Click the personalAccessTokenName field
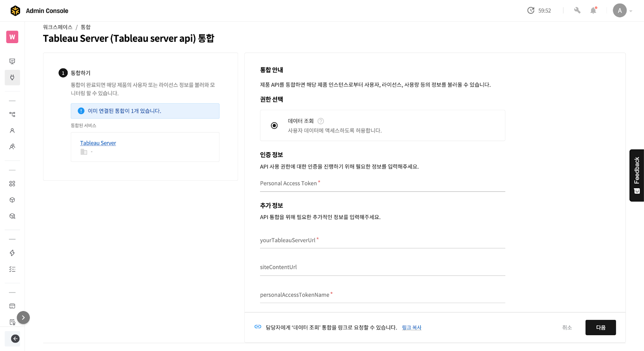The image size is (644, 351). coord(382,295)
